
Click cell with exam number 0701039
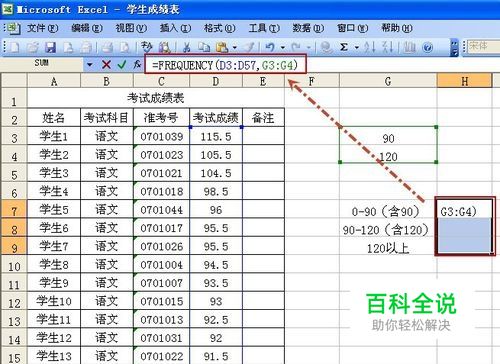click(x=161, y=136)
